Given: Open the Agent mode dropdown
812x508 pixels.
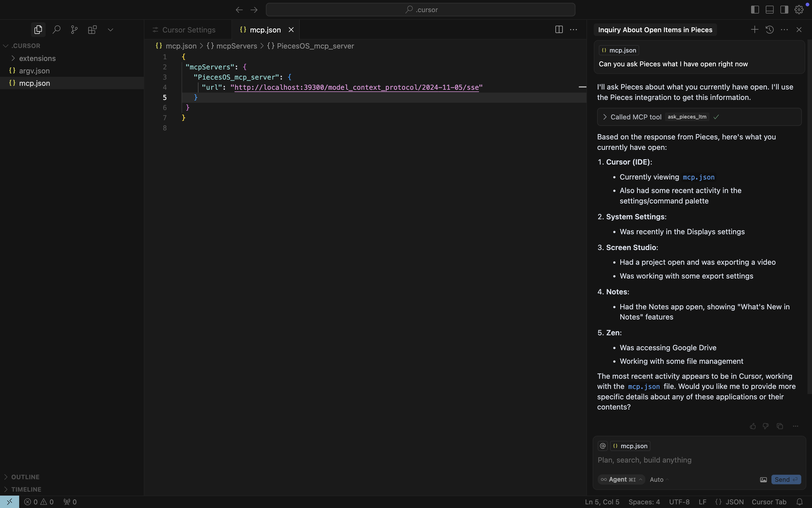Looking at the screenshot, I should [x=621, y=479].
